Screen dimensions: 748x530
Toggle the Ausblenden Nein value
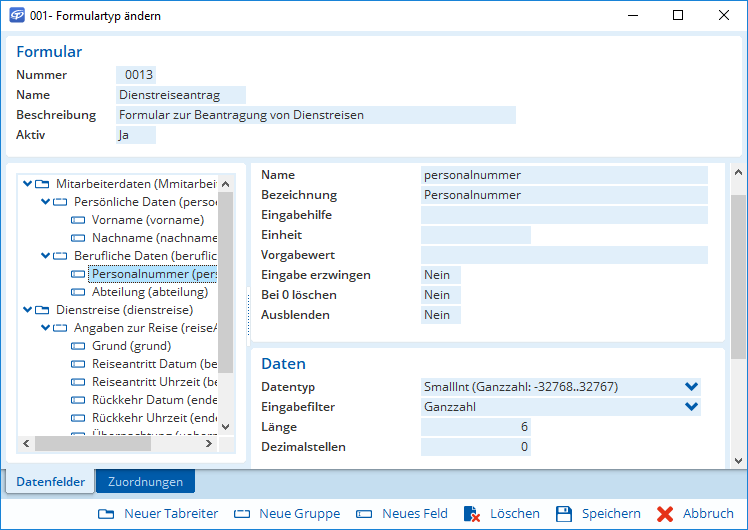[x=440, y=315]
